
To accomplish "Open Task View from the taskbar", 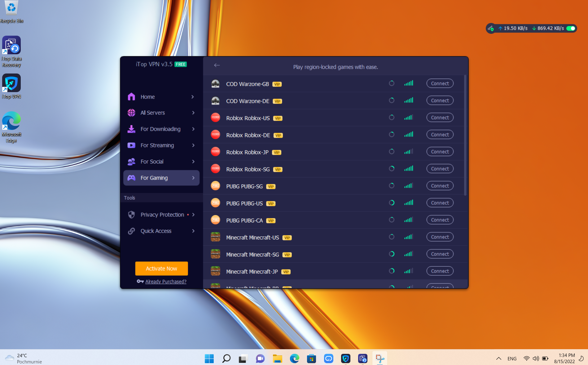I will pos(243,358).
